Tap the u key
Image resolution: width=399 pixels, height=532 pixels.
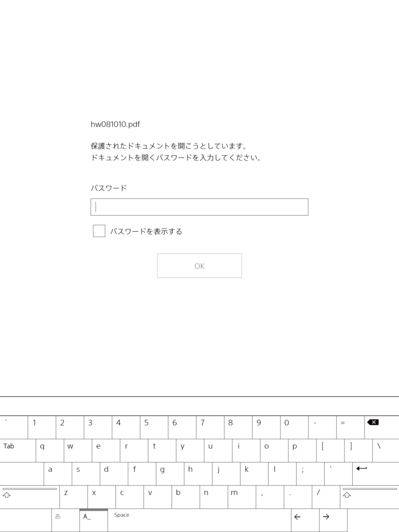coord(219,450)
